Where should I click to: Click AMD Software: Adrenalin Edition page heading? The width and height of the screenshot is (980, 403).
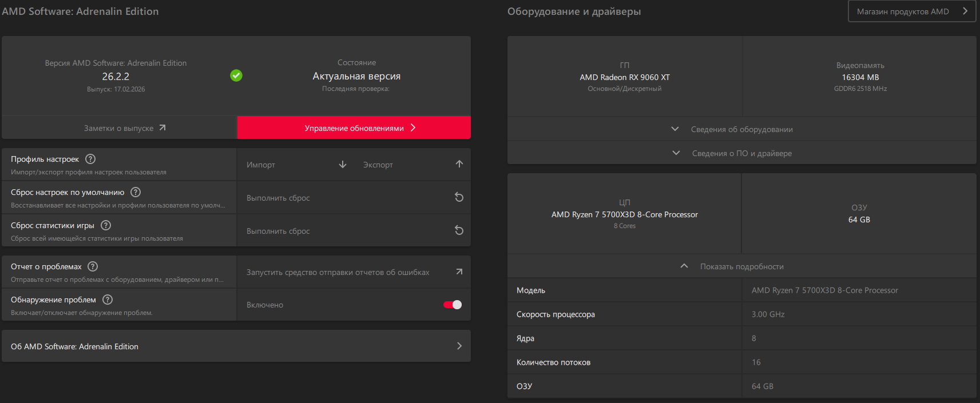click(x=80, y=11)
